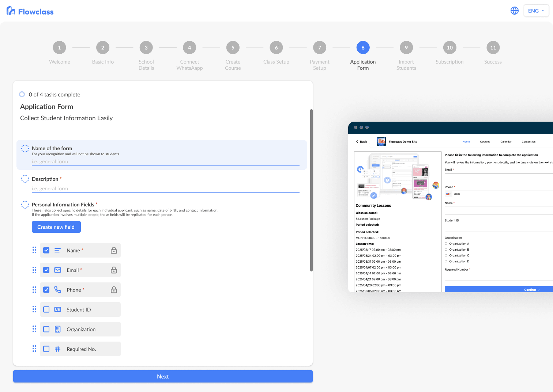Click drag handle of Name field
This screenshot has height=392, width=553.
click(x=34, y=250)
